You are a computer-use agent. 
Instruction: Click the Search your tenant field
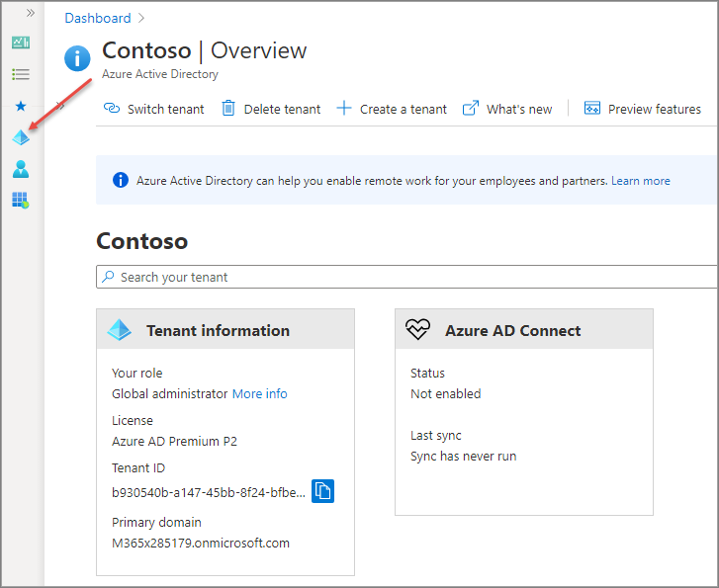pyautogui.click(x=406, y=277)
